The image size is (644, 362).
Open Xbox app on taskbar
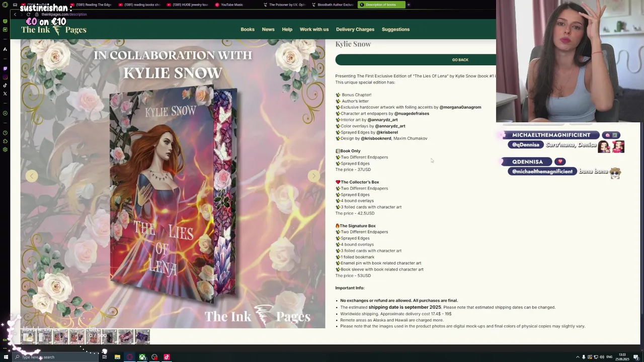point(142,357)
